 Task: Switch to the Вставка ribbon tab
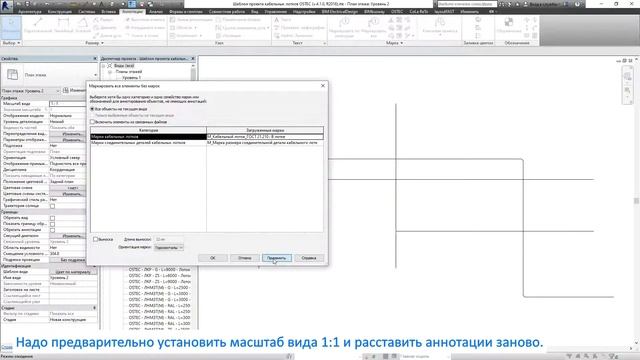(109, 11)
